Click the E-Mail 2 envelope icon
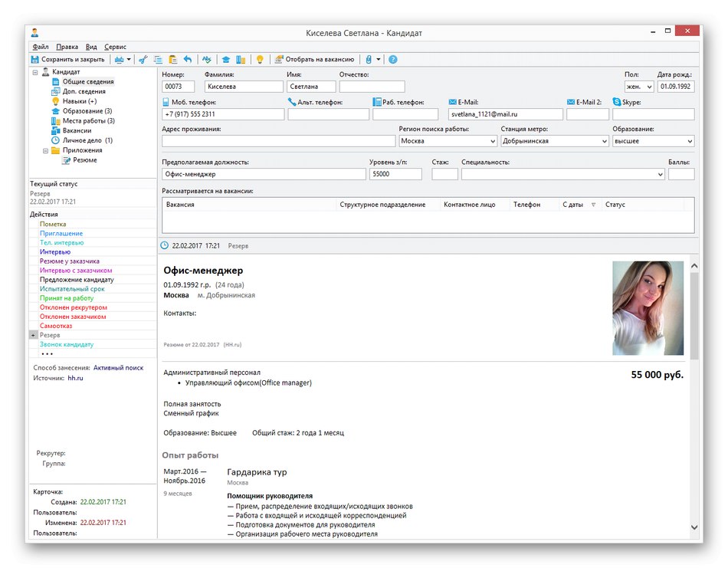This screenshot has height=568, width=728. (x=571, y=102)
